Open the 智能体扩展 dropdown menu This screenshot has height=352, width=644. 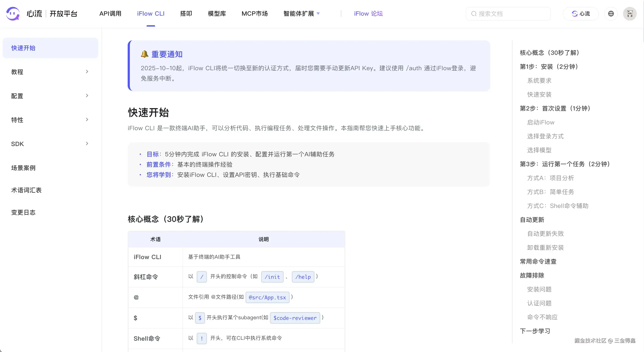(x=301, y=13)
